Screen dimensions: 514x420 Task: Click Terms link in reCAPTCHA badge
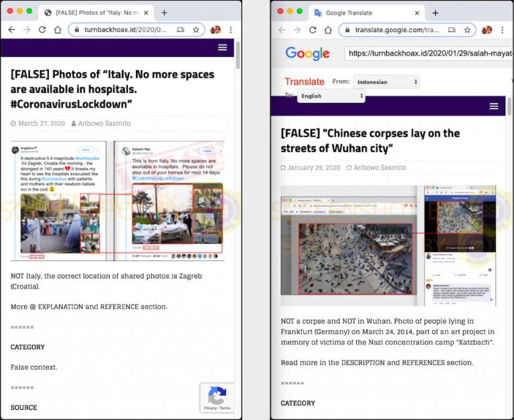225,408
